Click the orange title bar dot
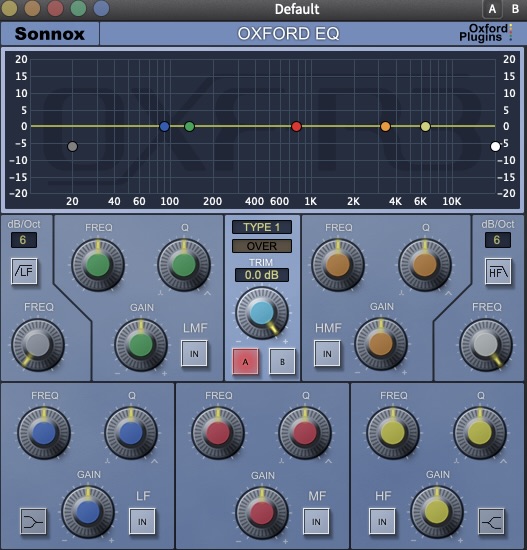Image resolution: width=527 pixels, height=550 pixels. [x=32, y=8]
